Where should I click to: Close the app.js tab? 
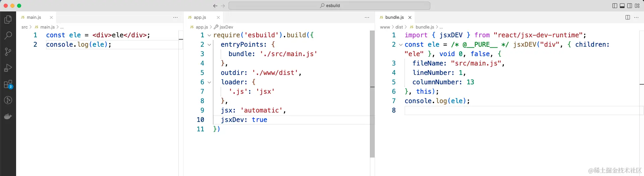click(x=218, y=17)
